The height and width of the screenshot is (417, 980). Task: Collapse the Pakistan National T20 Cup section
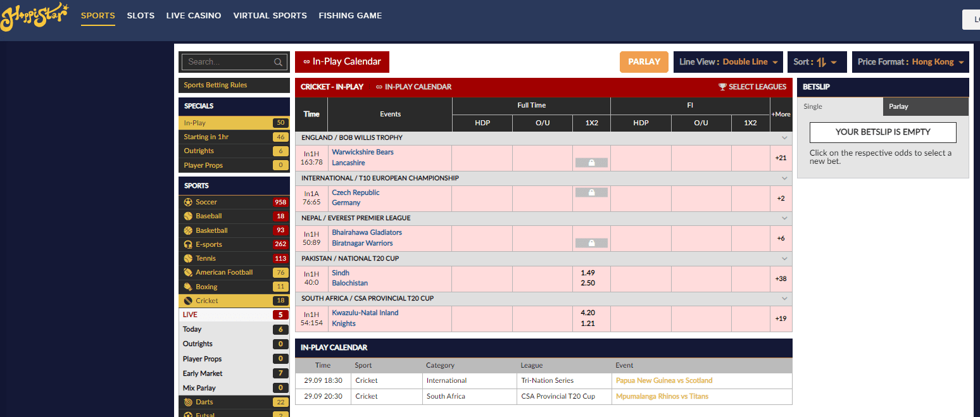[785, 259]
